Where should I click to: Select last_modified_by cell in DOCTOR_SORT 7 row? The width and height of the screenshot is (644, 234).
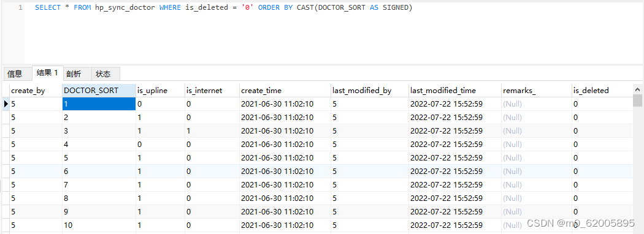370,185
